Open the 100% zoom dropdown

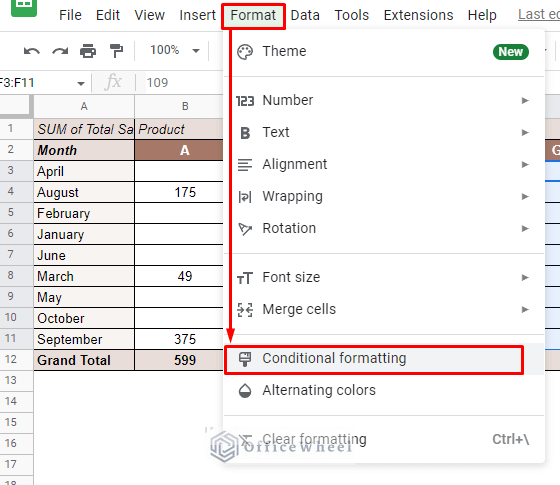coord(175,50)
